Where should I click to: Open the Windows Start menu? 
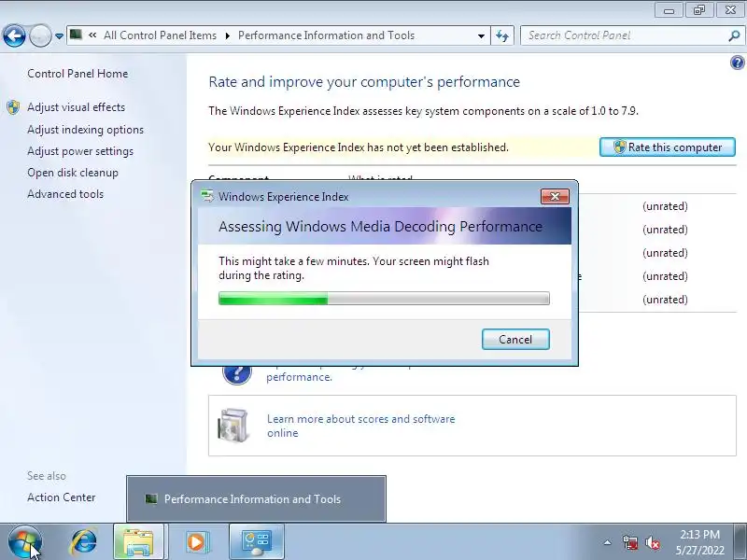tap(25, 542)
